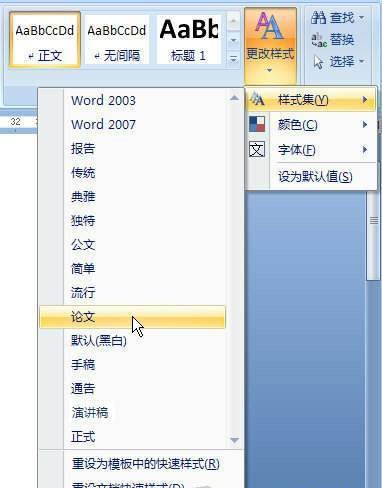Click 选择 select button label

tap(342, 62)
